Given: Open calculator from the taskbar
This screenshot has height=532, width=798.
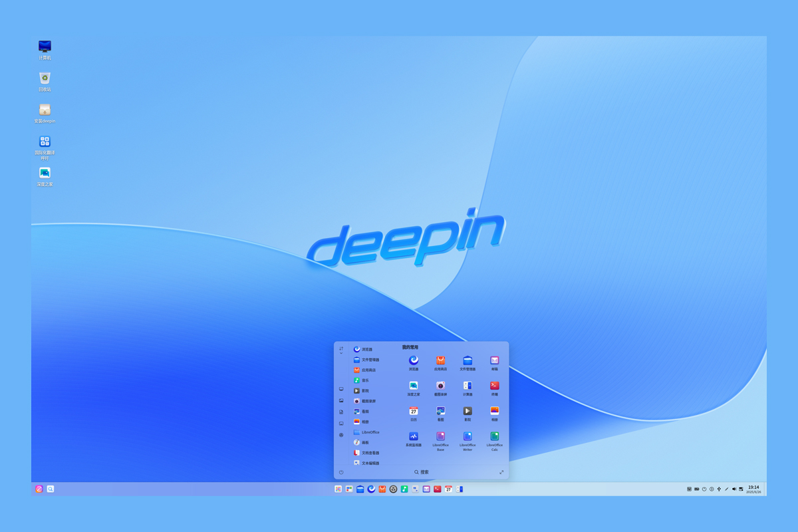Looking at the screenshot, I should [460, 489].
